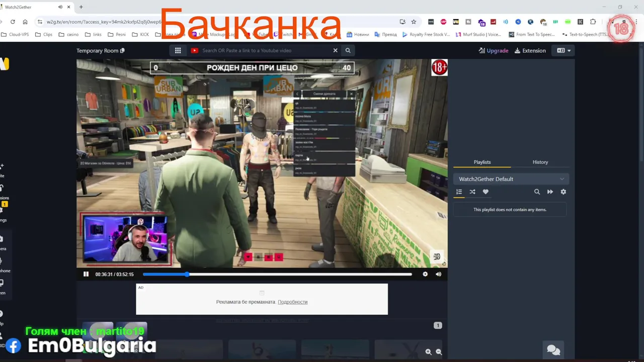The height and width of the screenshot is (362, 644).
Task: Click the ABP extension icon
Action: coord(443,22)
